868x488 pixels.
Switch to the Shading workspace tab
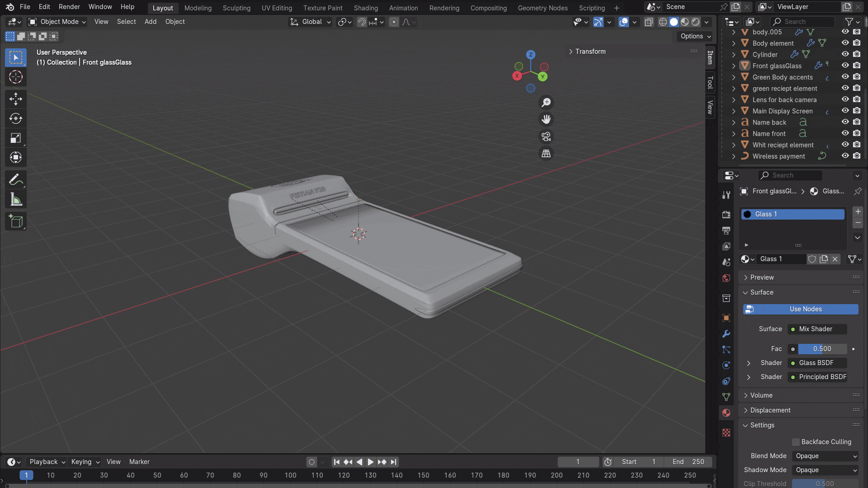tap(365, 8)
